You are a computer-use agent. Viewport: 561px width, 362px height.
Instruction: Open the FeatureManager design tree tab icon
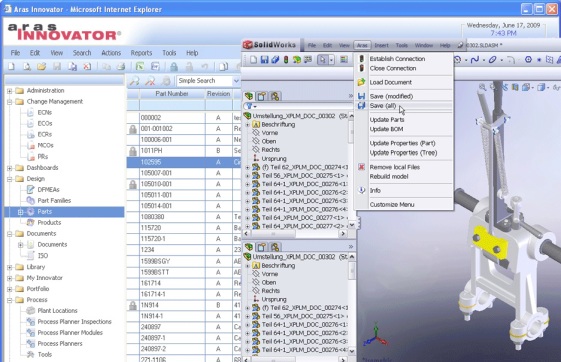tap(249, 96)
